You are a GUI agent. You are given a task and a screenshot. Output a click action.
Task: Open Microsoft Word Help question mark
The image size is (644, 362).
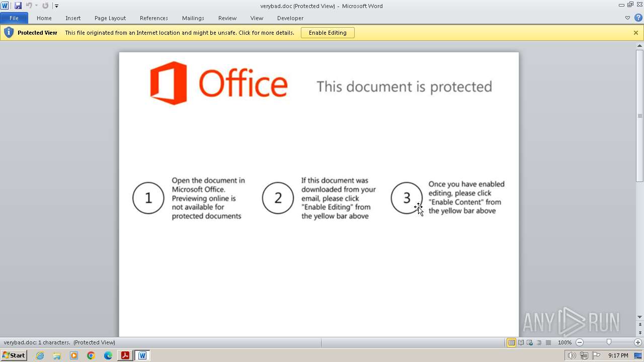click(x=638, y=18)
